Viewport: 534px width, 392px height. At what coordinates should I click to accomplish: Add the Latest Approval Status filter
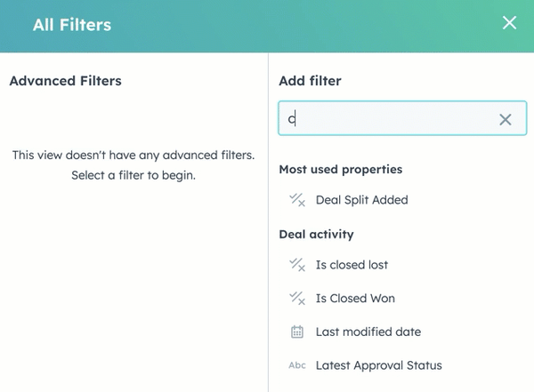[x=378, y=365]
